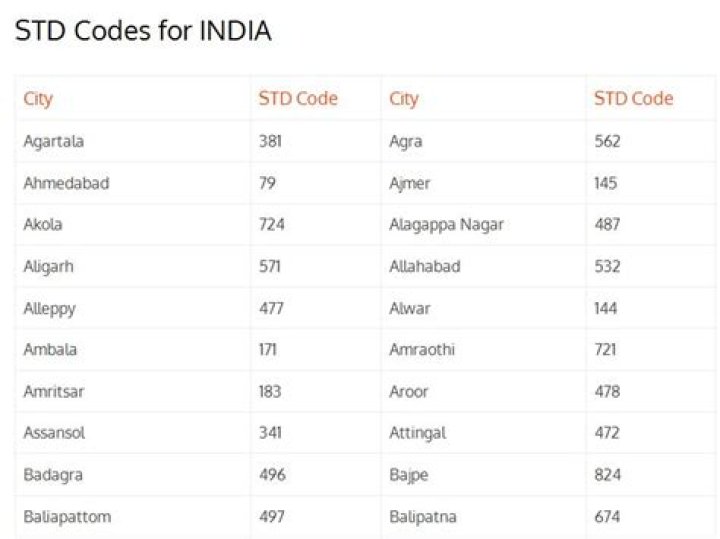Select the Agra city cell
This screenshot has width=720, height=539.
click(x=406, y=141)
